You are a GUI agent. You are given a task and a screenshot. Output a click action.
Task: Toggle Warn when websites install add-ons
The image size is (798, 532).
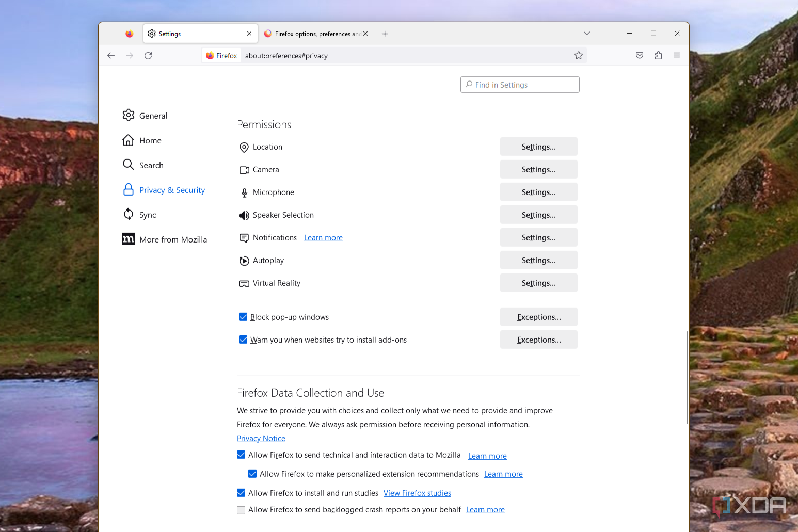(x=243, y=340)
